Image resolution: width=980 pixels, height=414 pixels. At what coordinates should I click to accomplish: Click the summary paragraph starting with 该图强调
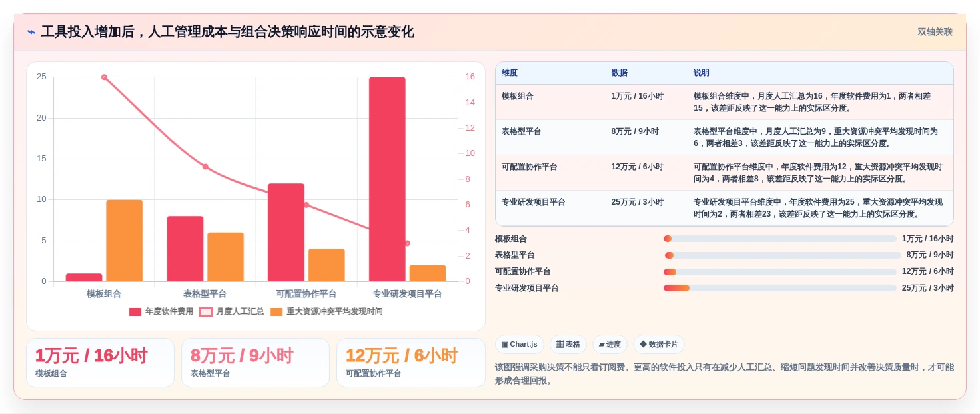(x=724, y=374)
